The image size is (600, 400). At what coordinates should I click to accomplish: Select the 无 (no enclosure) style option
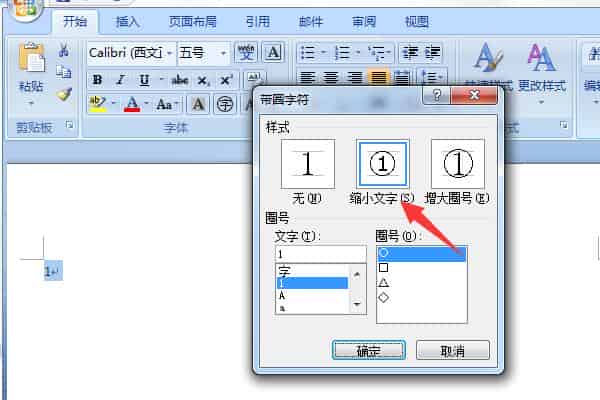tap(308, 164)
